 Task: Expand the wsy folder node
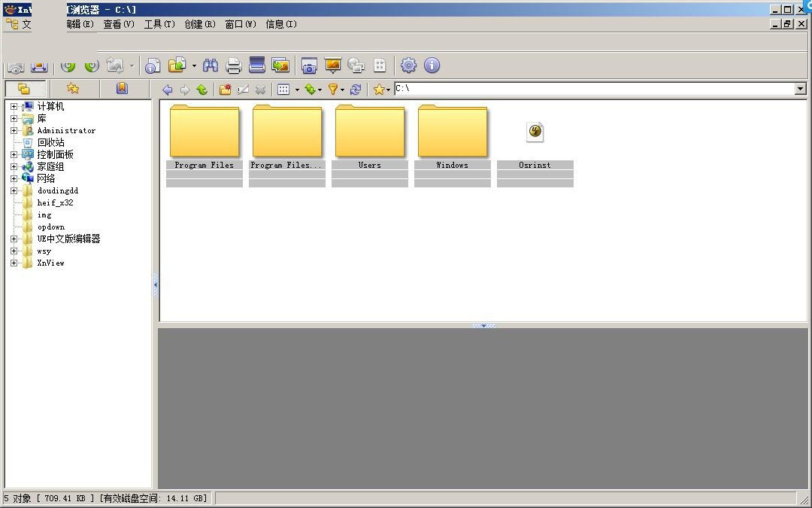pyautogui.click(x=14, y=251)
